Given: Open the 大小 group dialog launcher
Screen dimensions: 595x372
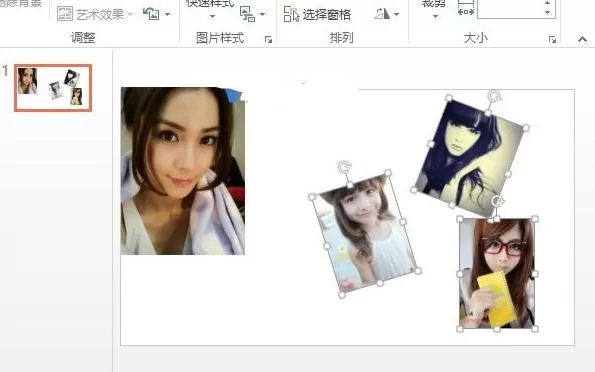Looking at the screenshot, I should click(552, 39).
